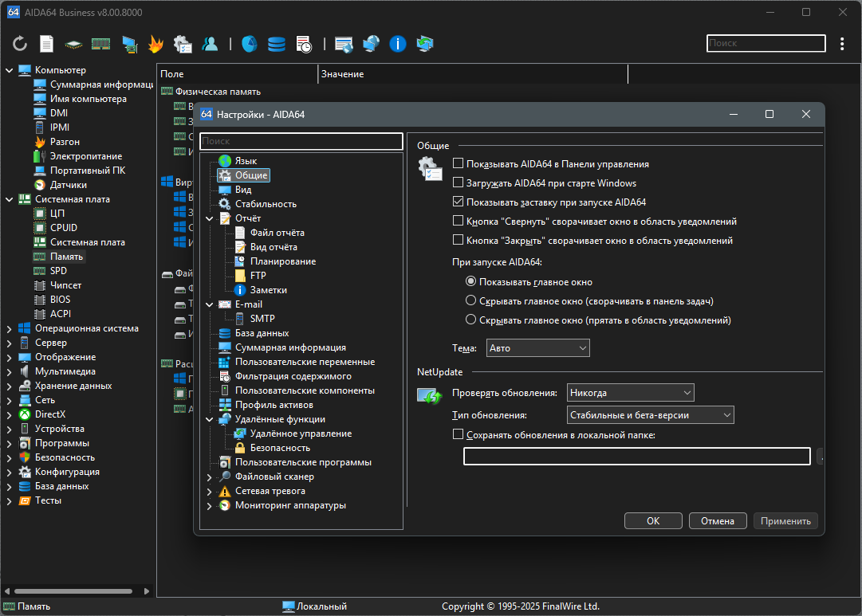This screenshot has width=862, height=616.
Task: Click the user silhouette toolbar icon
Action: pos(210,44)
